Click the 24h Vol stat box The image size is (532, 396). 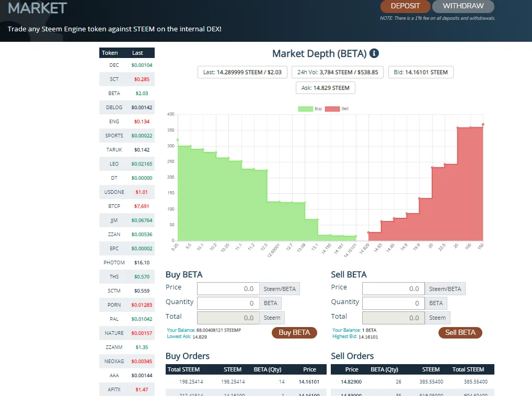click(x=338, y=72)
